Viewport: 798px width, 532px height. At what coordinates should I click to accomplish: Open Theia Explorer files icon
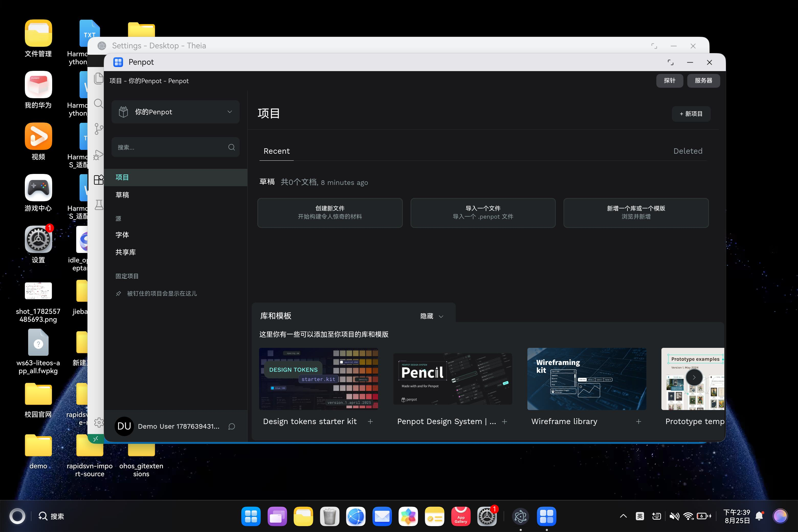point(98,78)
